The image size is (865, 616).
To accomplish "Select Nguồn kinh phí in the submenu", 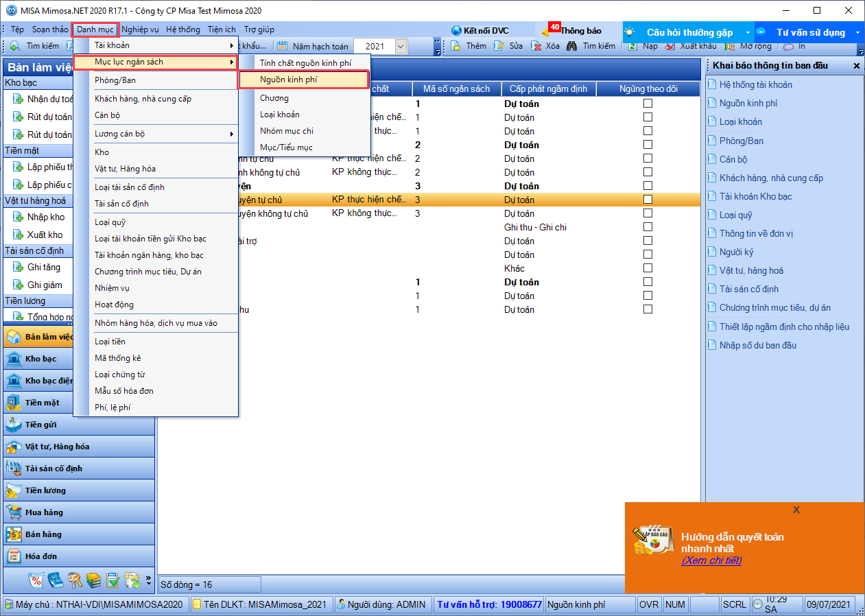I will 304,80.
